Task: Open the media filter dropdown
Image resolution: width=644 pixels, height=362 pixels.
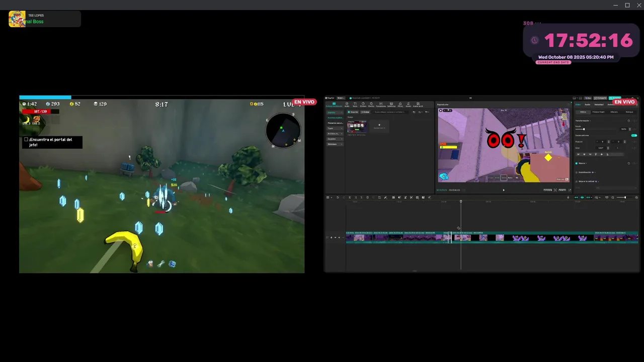Action: point(427,112)
